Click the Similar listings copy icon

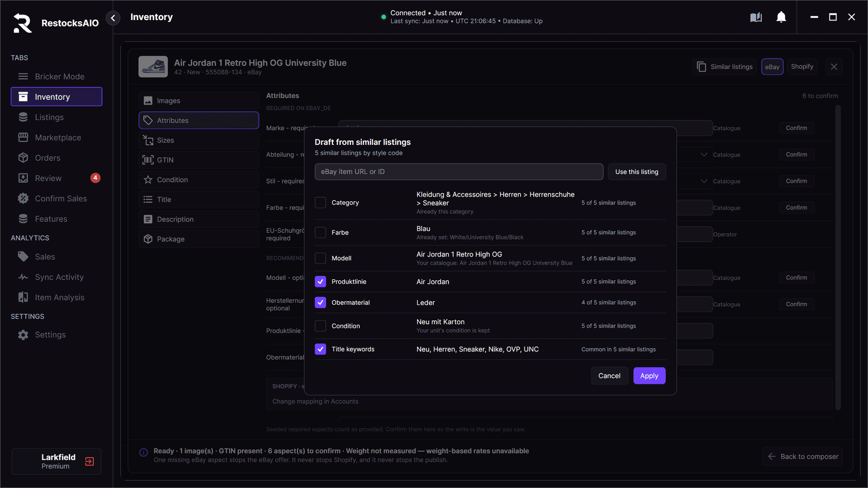[x=701, y=67]
